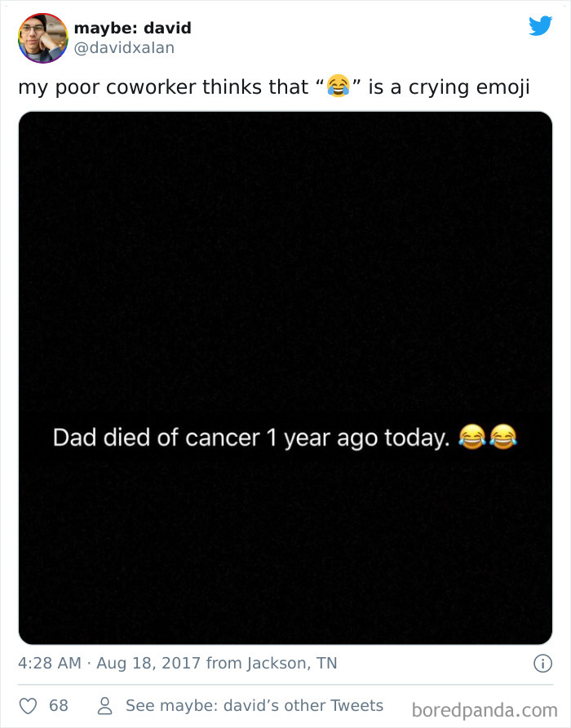This screenshot has width=571, height=728.
Task: Click the display name maybe: david
Action: (x=131, y=28)
